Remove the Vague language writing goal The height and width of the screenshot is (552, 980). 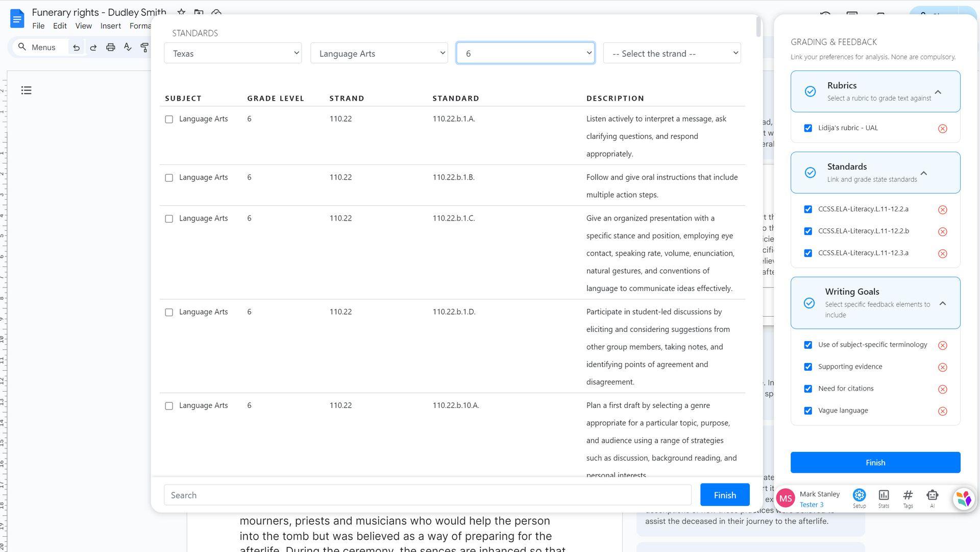coord(942,411)
